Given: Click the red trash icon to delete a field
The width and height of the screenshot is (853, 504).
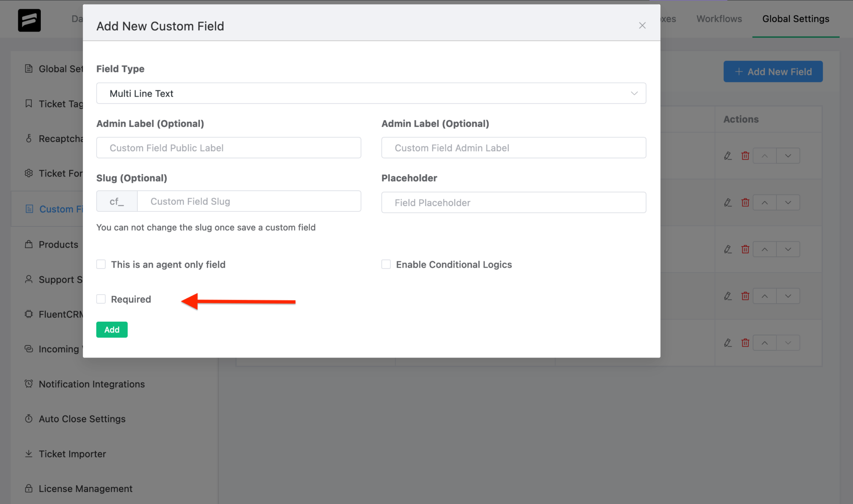Looking at the screenshot, I should [745, 155].
